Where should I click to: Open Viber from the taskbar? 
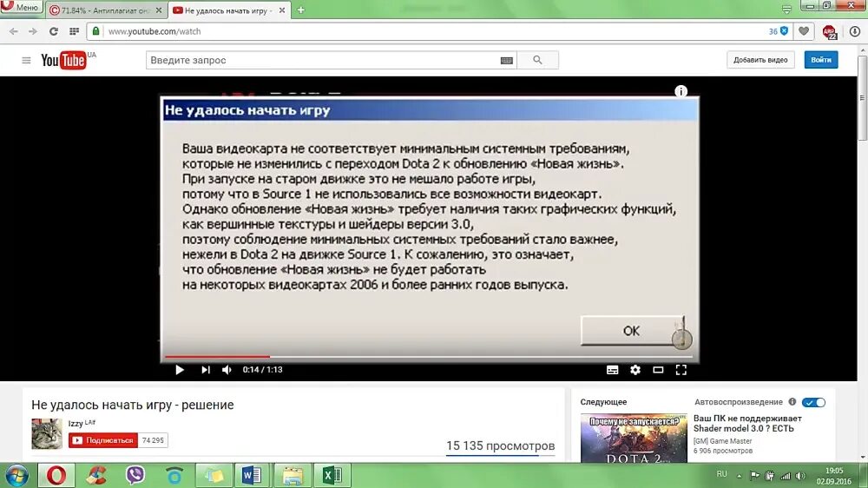[135, 475]
